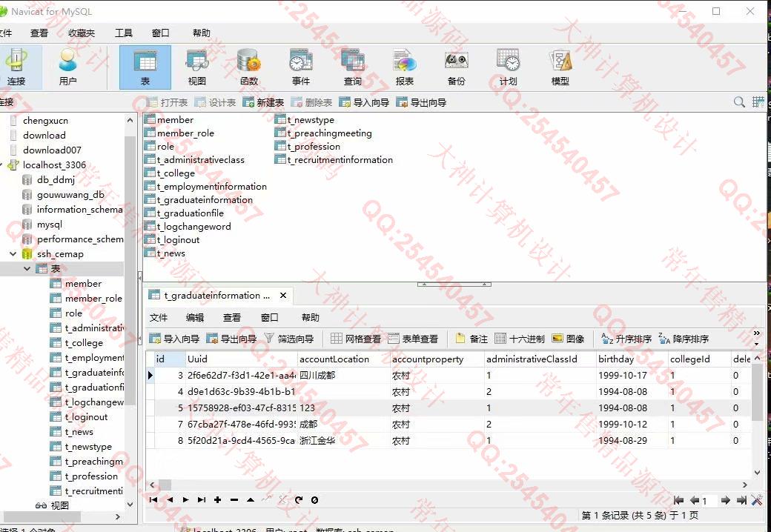Delete record with the minus button
This screenshot has height=532, width=771.
click(x=234, y=499)
